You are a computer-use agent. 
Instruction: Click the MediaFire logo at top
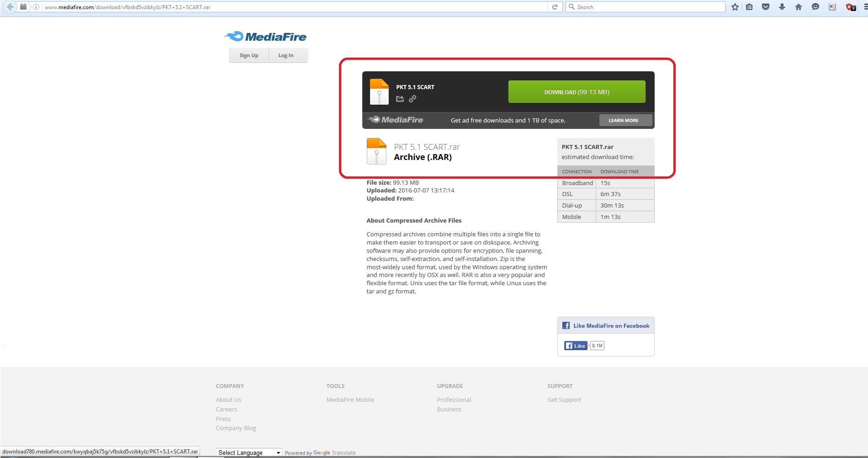click(x=265, y=37)
